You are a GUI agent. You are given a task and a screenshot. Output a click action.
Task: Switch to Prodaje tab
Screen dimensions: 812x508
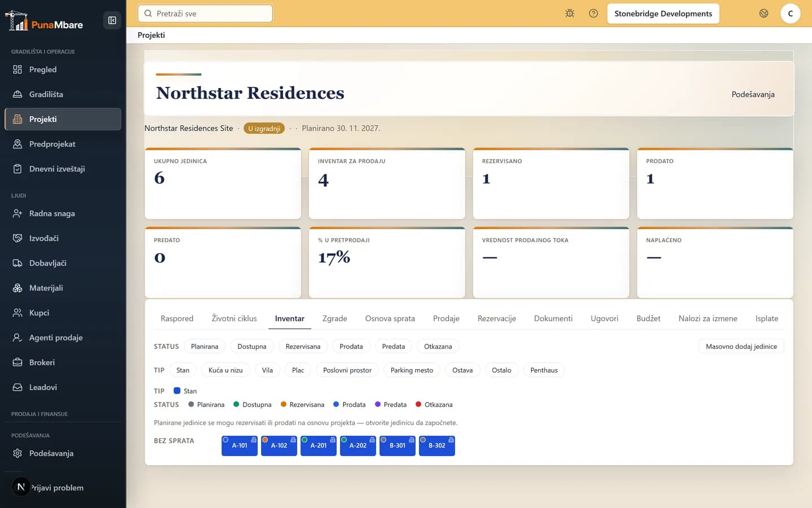tap(446, 318)
